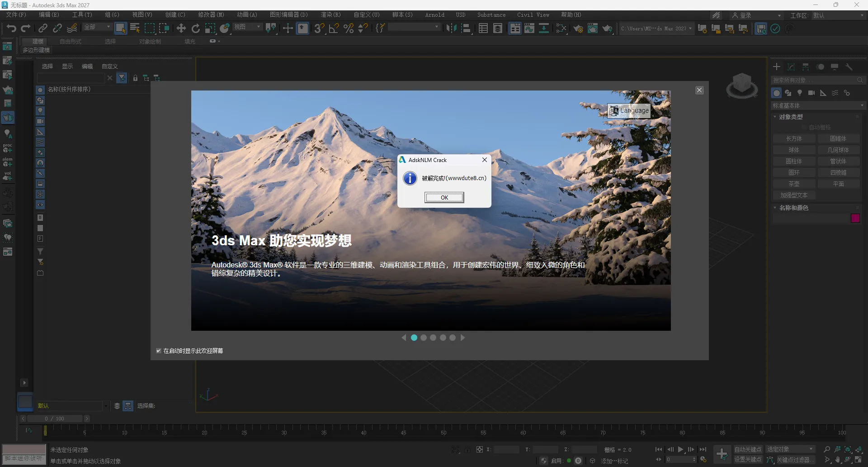Image resolution: width=868 pixels, height=467 pixels.
Task: Toggle Auto Key (自动关键点) button
Action: (x=748, y=449)
